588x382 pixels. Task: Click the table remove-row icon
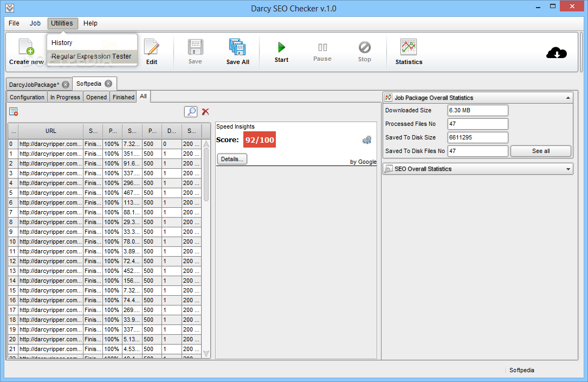[14, 112]
